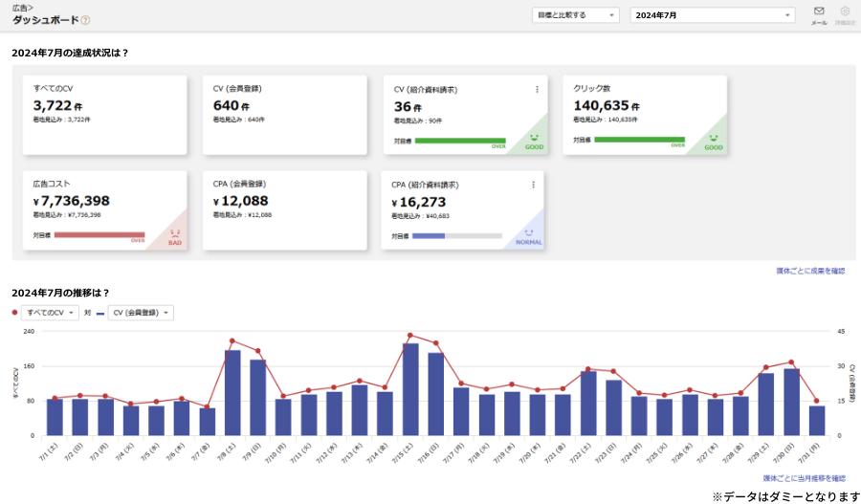This screenshot has width=861, height=504.
Task: Click the 7/15 bar in the chart
Action: click(x=410, y=389)
